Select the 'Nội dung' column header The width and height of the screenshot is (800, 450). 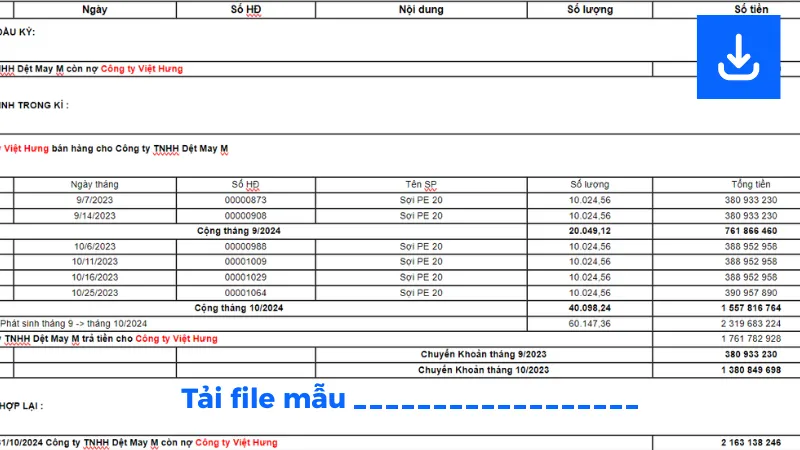[421, 9]
